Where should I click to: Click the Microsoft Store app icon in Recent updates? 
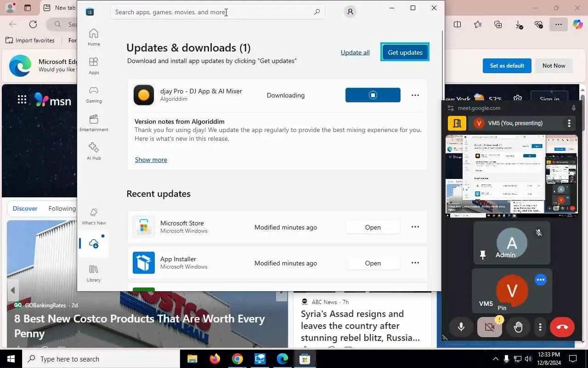tap(144, 227)
